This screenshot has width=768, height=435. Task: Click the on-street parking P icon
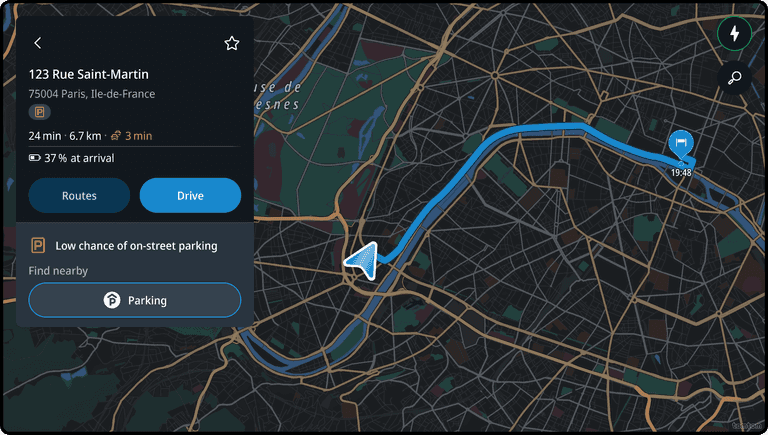(38, 245)
